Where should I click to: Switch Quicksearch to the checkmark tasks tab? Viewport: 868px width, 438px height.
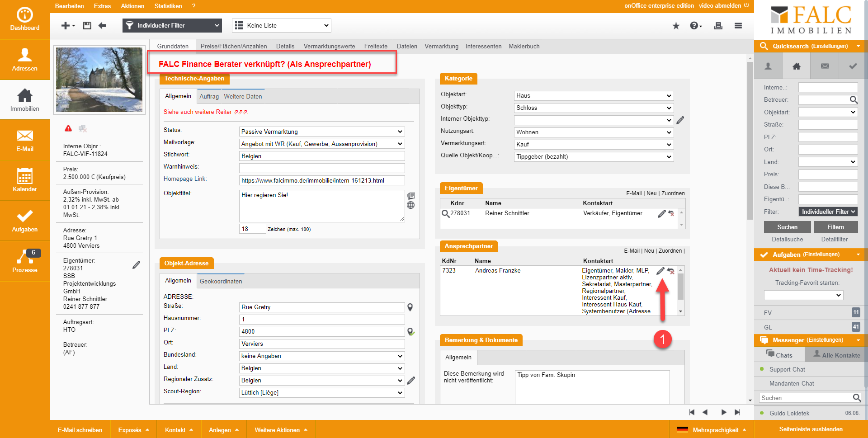(x=852, y=66)
